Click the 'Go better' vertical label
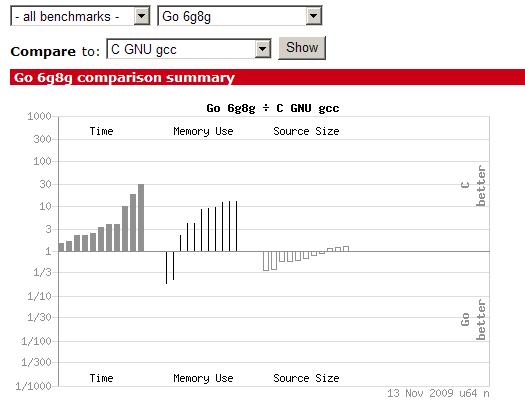 [473, 320]
